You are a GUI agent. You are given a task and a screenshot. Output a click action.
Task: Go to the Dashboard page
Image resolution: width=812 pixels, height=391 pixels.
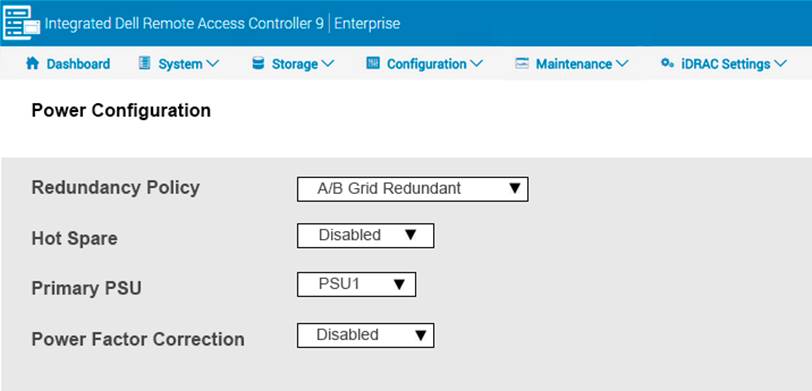pyautogui.click(x=78, y=64)
